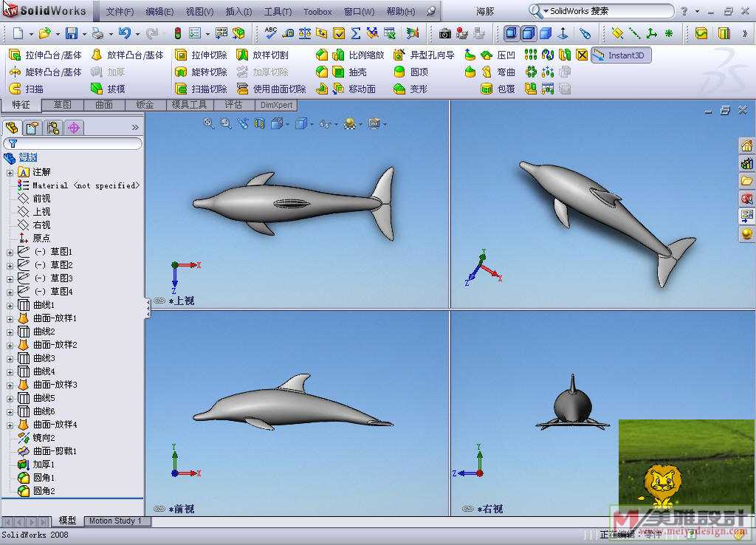Select the 变形 deform tool
The height and width of the screenshot is (545, 756).
410,89
